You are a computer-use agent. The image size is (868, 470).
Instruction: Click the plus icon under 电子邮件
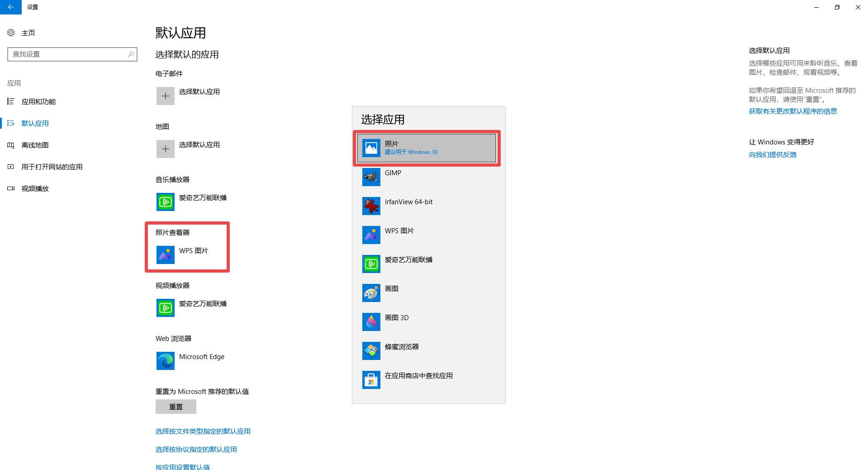pos(166,96)
